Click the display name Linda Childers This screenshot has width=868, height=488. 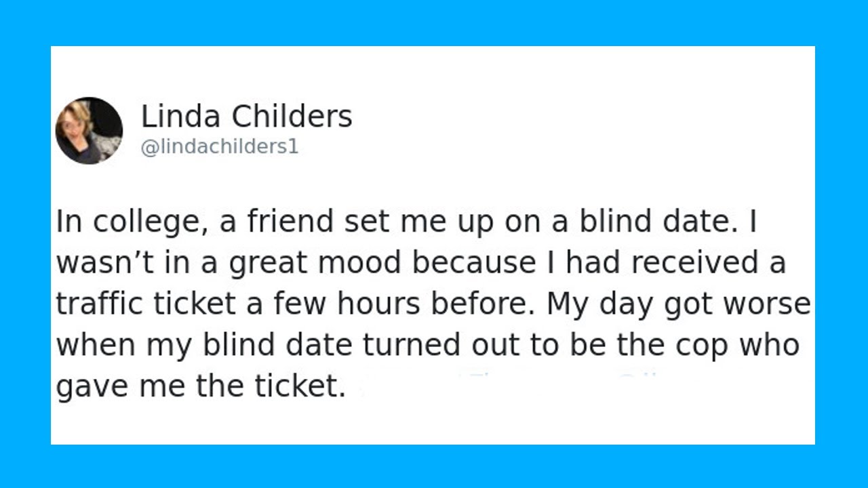(246, 117)
